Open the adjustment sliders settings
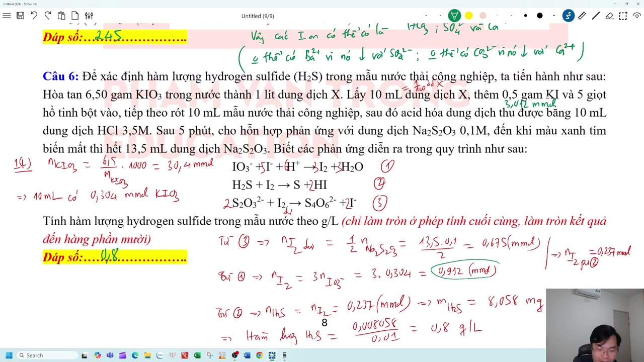Screen dimensions: 644x362 [89, 16]
